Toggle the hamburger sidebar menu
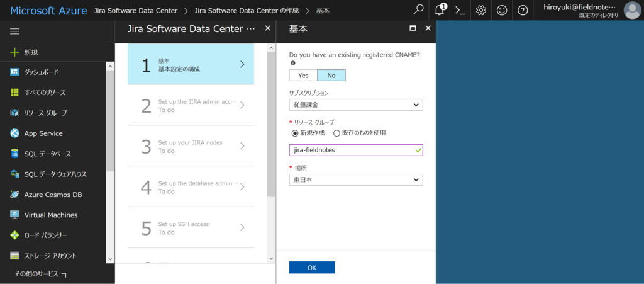 (15, 31)
